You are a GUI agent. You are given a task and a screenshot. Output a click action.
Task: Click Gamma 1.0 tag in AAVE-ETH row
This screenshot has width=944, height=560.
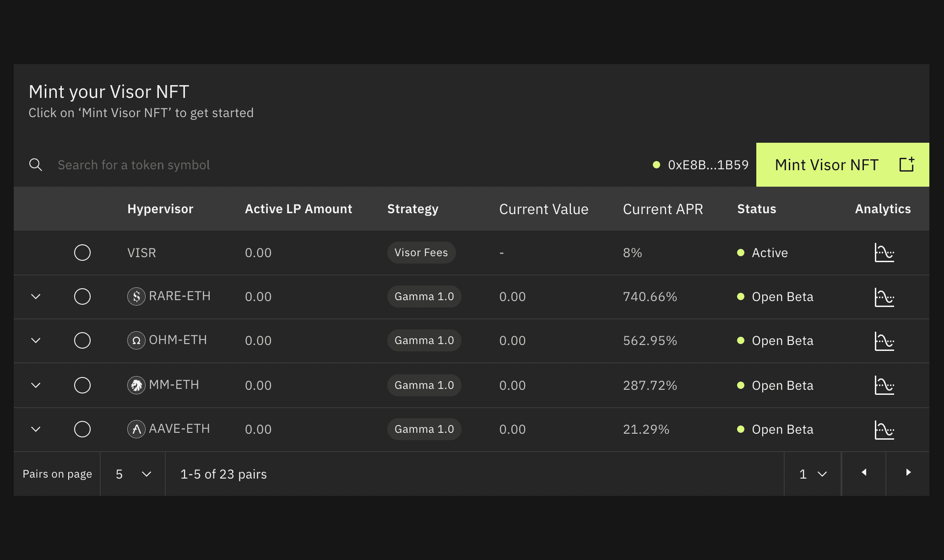tap(424, 429)
